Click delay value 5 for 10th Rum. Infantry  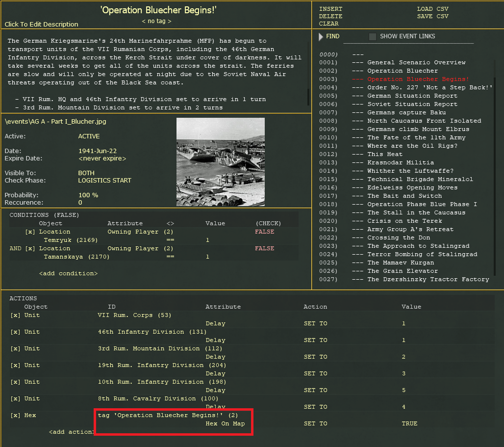point(403,391)
